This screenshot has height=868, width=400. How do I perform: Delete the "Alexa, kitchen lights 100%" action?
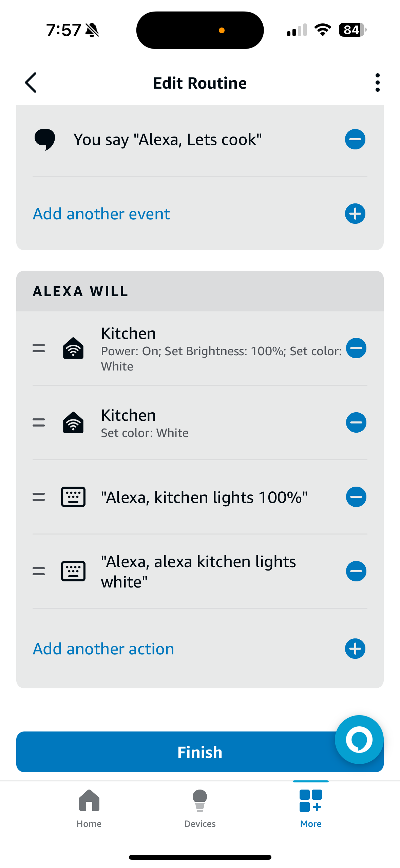pos(356,497)
